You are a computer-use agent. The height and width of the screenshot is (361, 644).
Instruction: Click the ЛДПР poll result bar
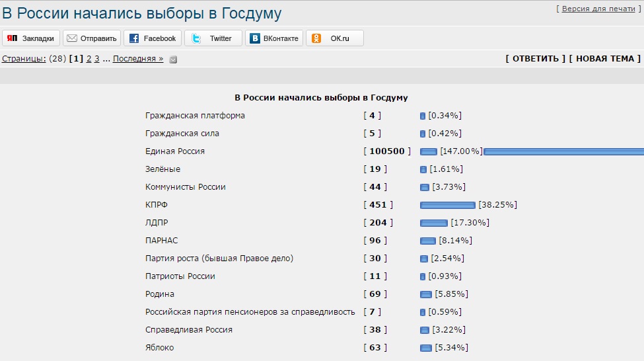(x=434, y=223)
